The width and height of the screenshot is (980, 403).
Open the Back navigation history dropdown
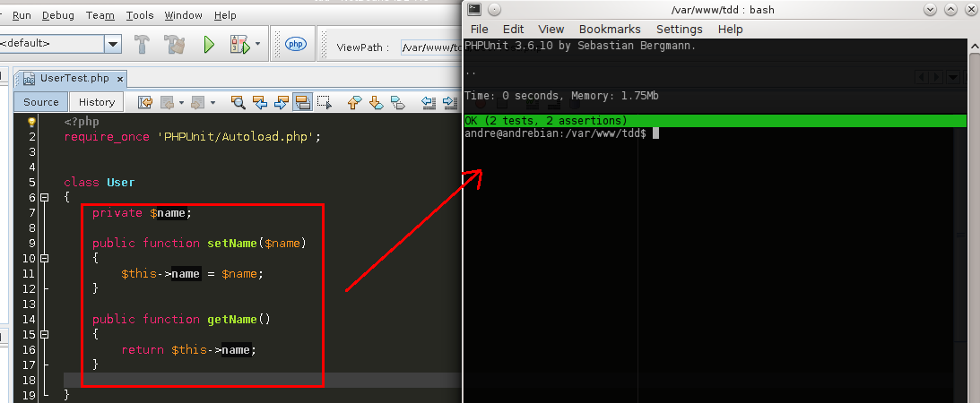pos(181,102)
